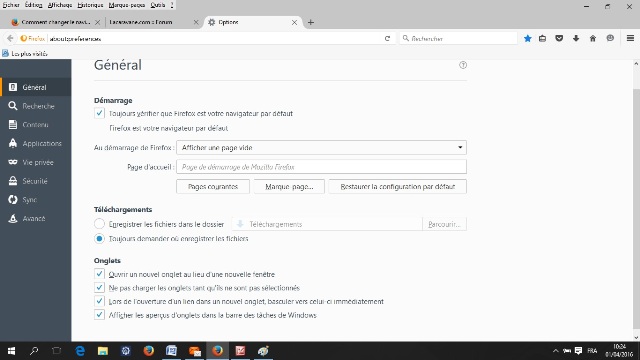
Task: Open the downloads arrow icon
Action: (x=576, y=38)
